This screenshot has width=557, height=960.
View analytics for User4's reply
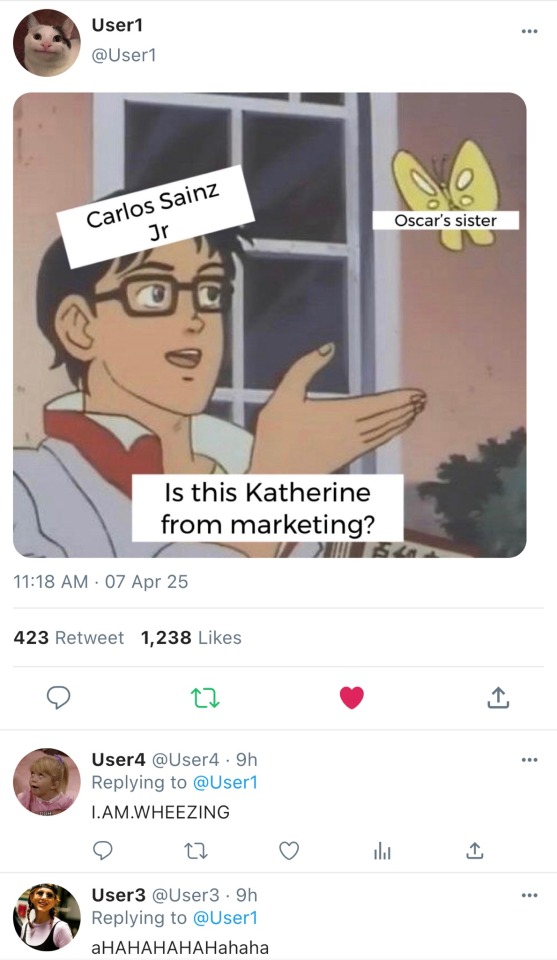pos(382,850)
